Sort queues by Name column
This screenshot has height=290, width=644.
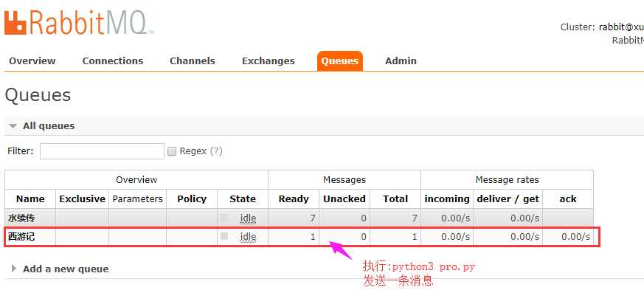(x=30, y=198)
